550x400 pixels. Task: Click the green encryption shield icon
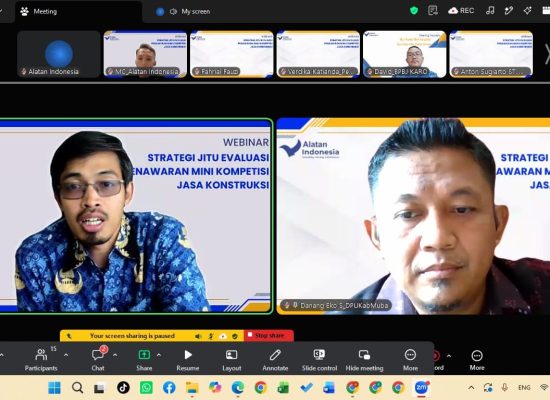[414, 11]
